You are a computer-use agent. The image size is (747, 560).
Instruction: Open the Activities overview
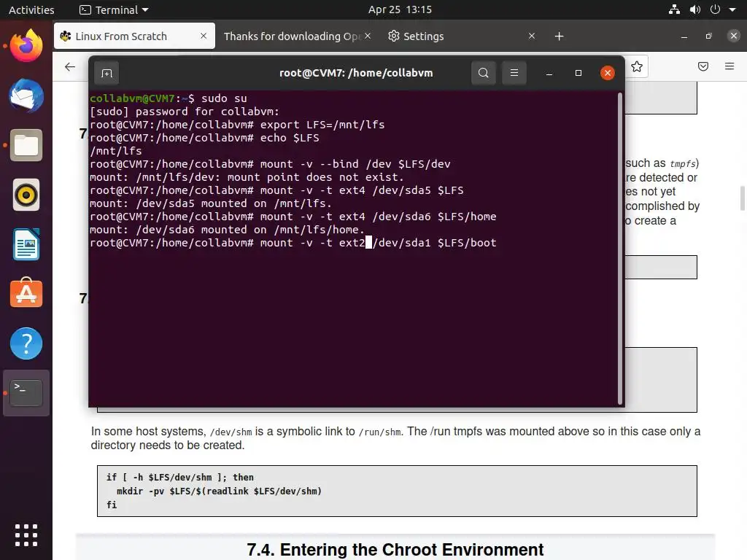(31, 9)
